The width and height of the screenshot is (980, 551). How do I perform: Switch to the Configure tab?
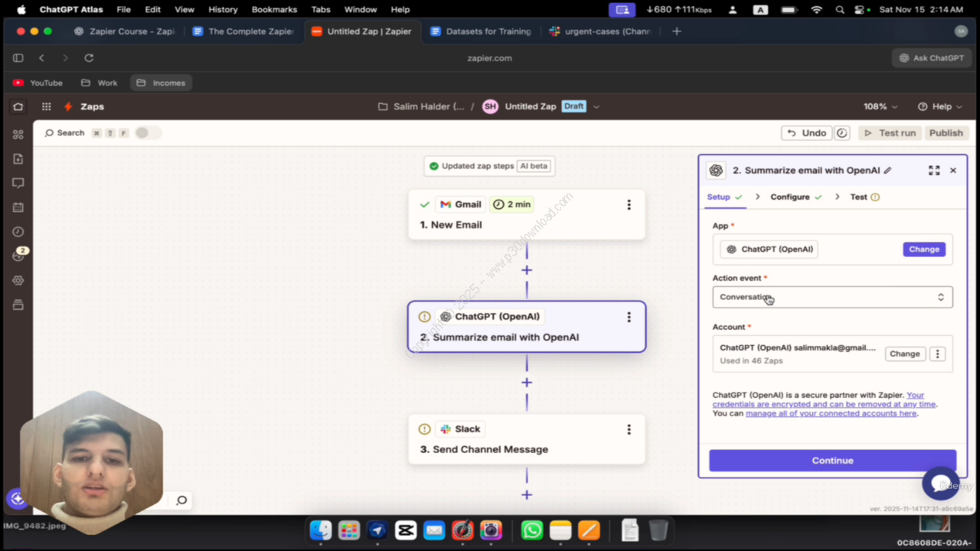(790, 197)
